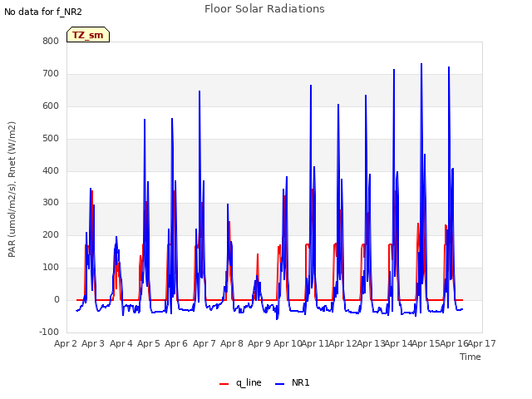Click the Apr 3 x-axis tick label

click(x=93, y=343)
